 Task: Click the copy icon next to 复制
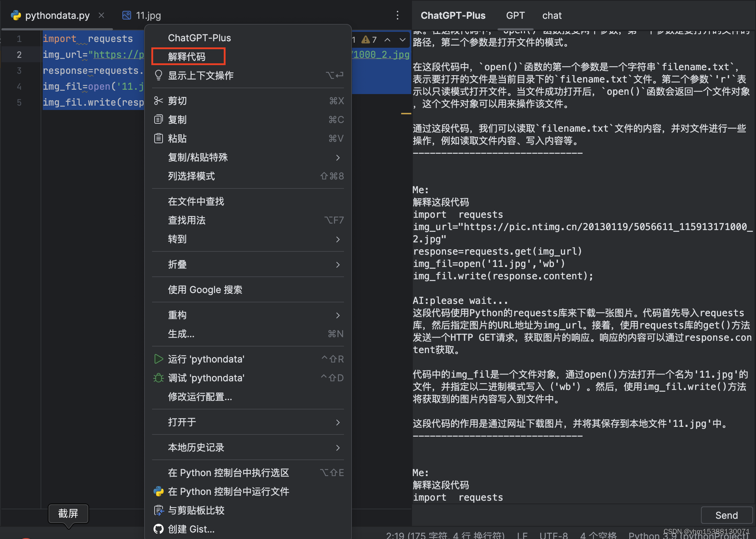point(159,119)
